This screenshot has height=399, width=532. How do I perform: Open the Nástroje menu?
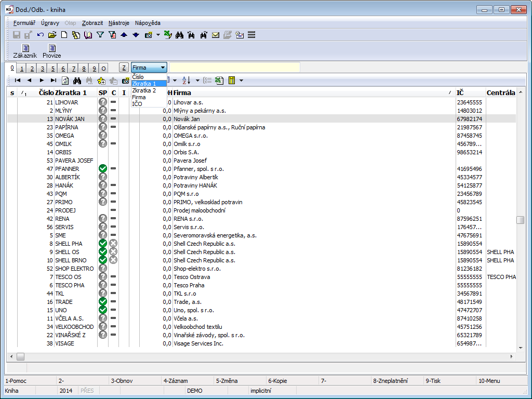tap(119, 23)
